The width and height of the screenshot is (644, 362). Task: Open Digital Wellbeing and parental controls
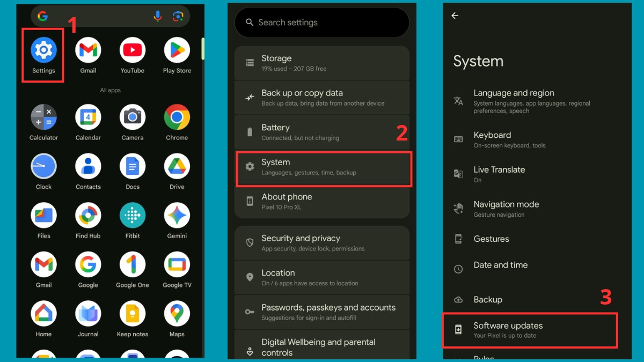(322, 345)
